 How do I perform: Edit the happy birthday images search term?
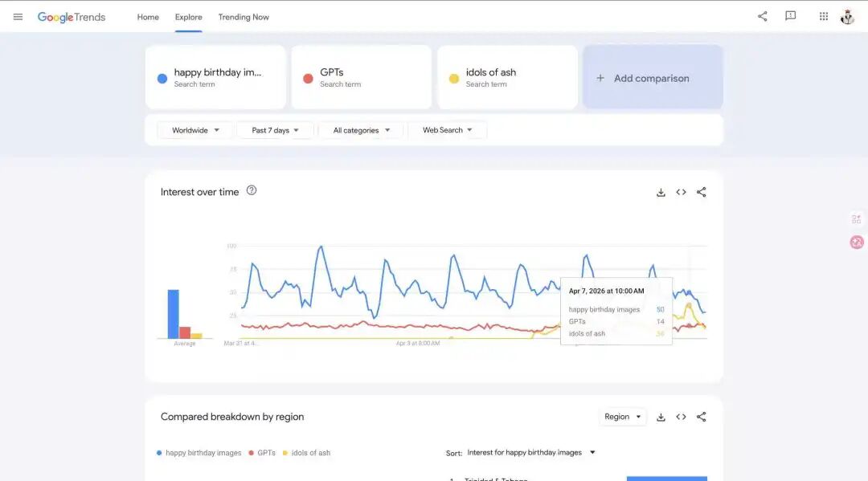(215, 77)
